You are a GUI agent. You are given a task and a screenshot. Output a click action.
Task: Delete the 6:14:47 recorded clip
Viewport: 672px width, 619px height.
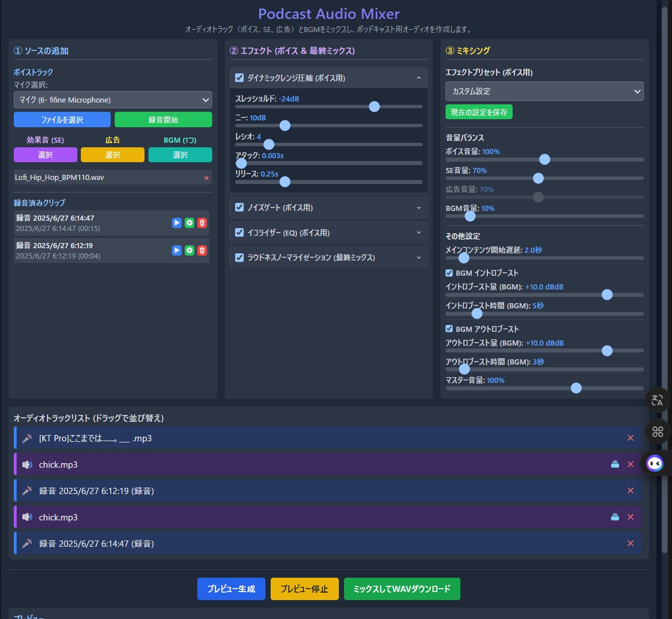(202, 223)
